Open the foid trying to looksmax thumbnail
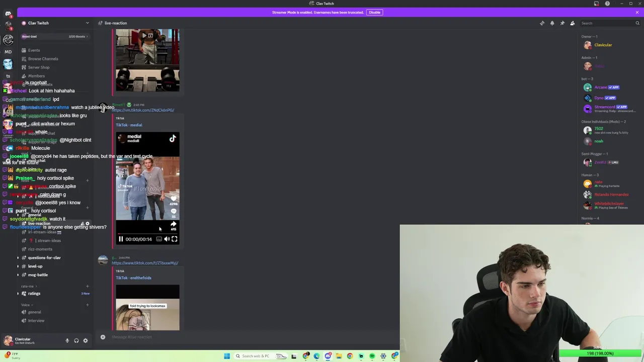 point(147,308)
